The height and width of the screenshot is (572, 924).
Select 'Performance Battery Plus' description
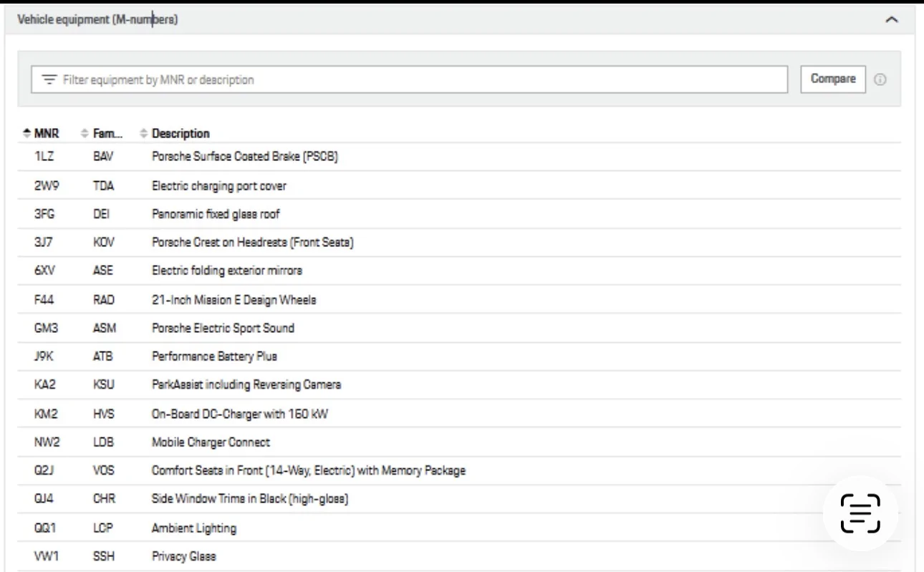[214, 356]
